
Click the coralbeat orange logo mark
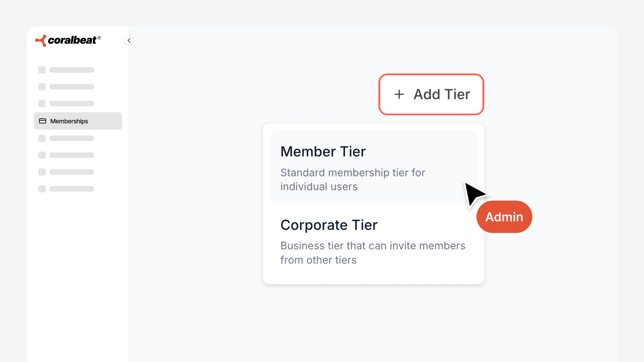coord(41,41)
